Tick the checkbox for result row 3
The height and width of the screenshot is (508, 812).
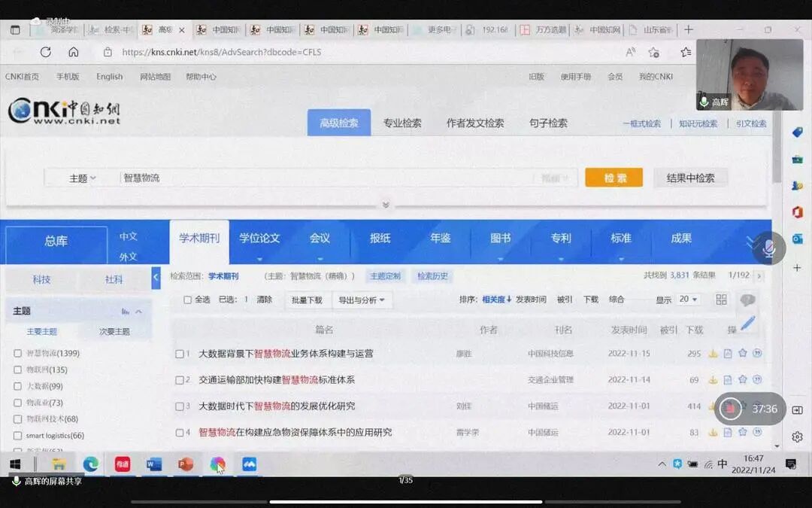point(180,406)
